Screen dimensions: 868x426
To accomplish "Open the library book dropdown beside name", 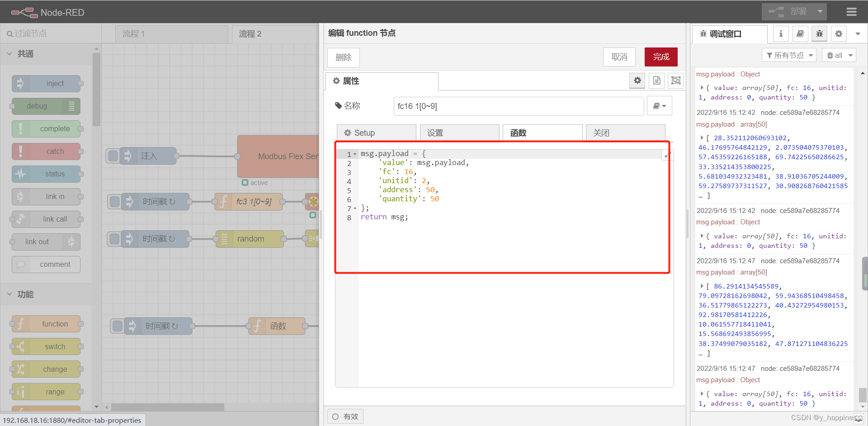I will (660, 106).
